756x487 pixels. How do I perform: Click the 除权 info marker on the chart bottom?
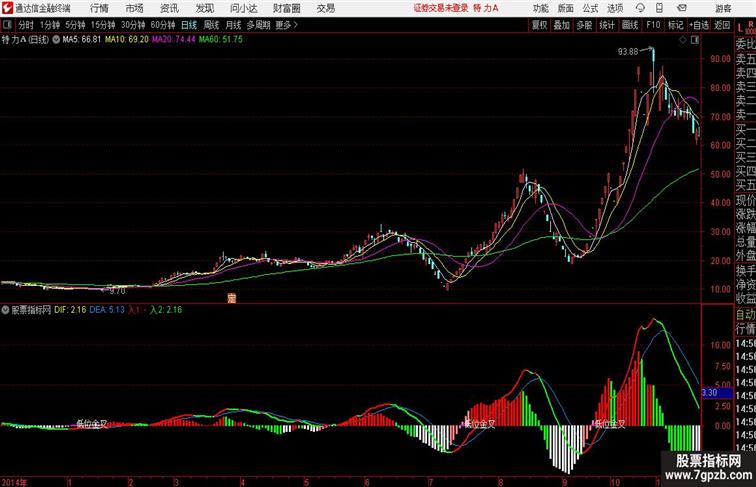pos(232,298)
